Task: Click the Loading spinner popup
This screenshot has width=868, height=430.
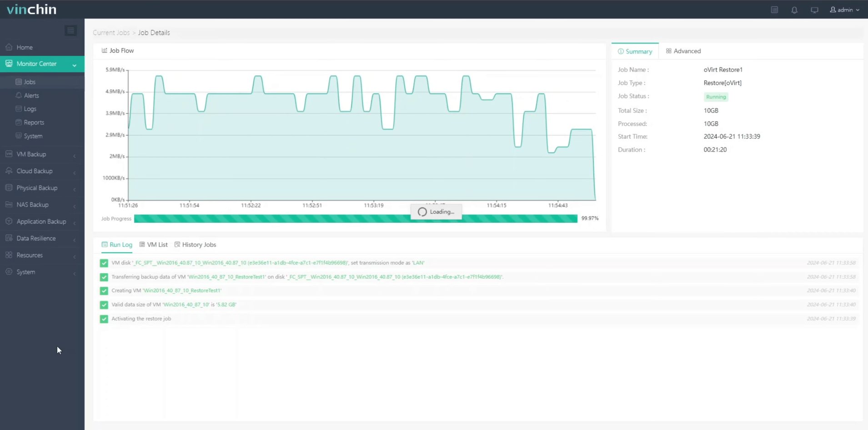Action: click(436, 212)
